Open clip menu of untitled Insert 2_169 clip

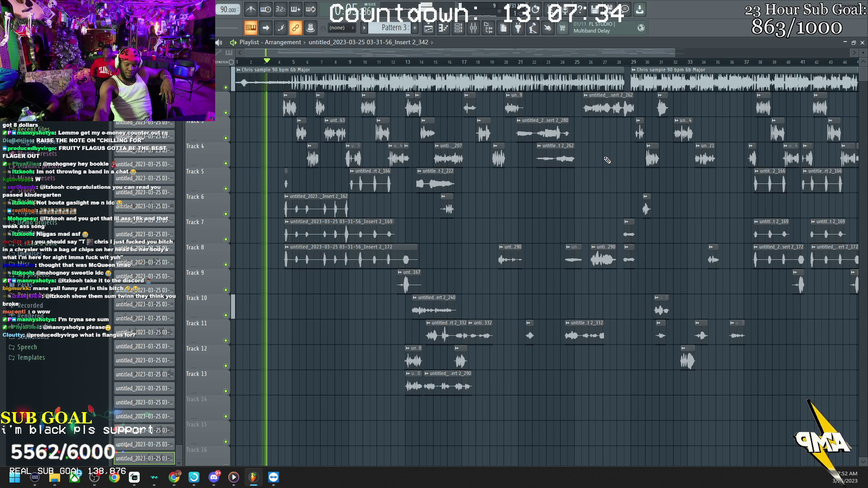click(287, 222)
